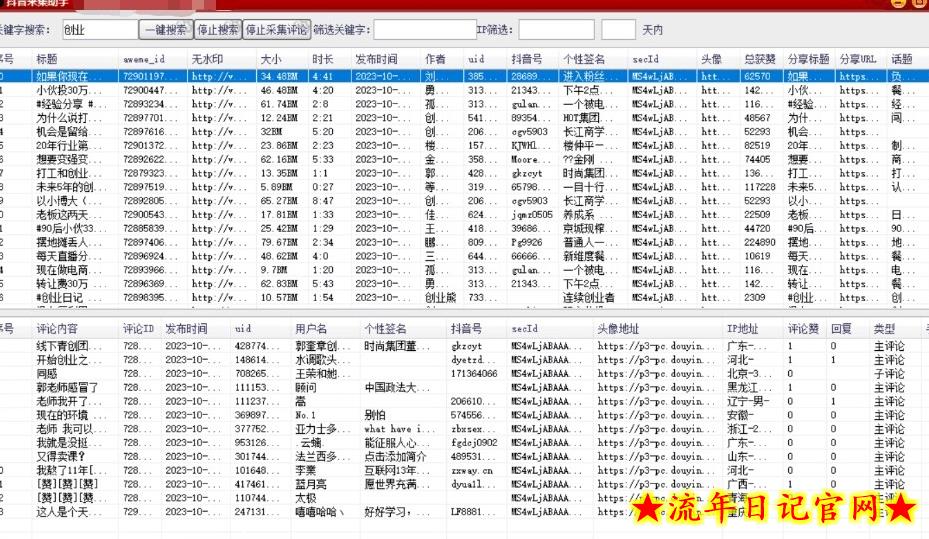Click the 评论ID column header
Image resolution: width=929 pixels, height=539 pixels.
tap(140, 329)
